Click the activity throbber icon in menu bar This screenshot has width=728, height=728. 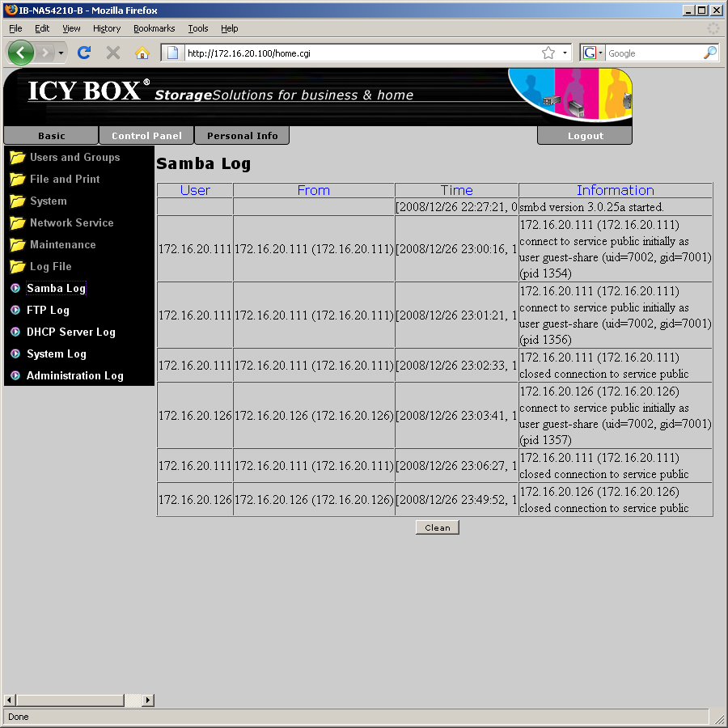click(x=713, y=28)
